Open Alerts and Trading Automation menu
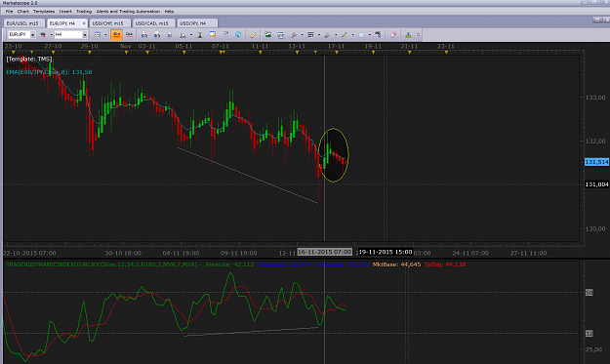This screenshot has height=364, width=610. coord(128,12)
